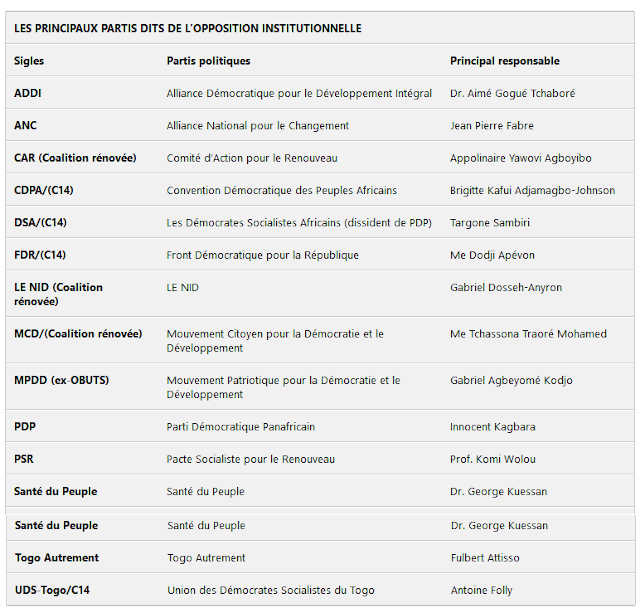Click the 'MPDD (ex-OBUTS)' sigle cell
The height and width of the screenshot is (608, 640).
(62, 380)
